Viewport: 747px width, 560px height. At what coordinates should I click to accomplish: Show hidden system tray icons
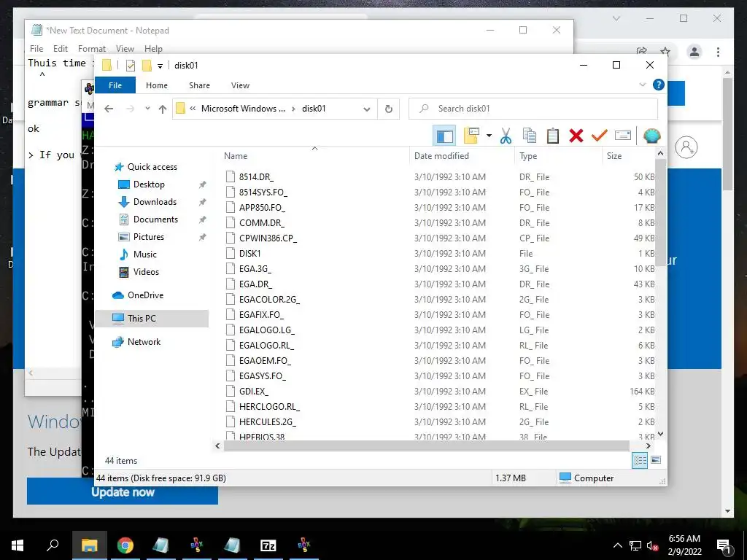[617, 545]
